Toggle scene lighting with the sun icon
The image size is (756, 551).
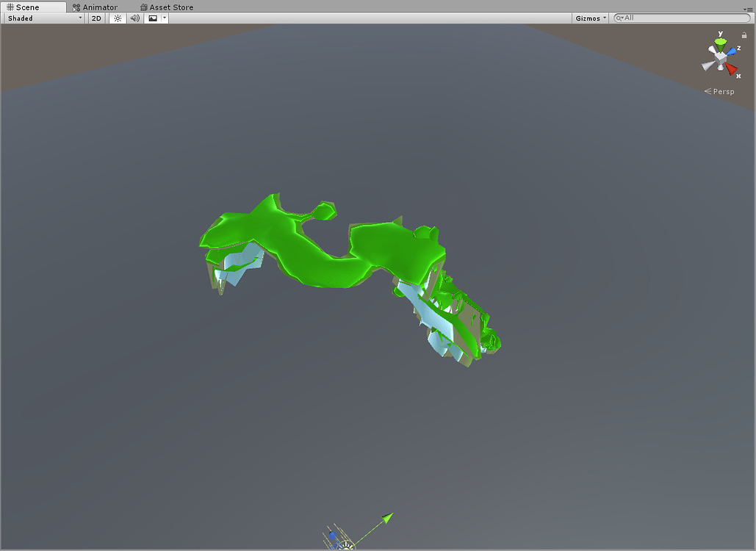(x=116, y=18)
